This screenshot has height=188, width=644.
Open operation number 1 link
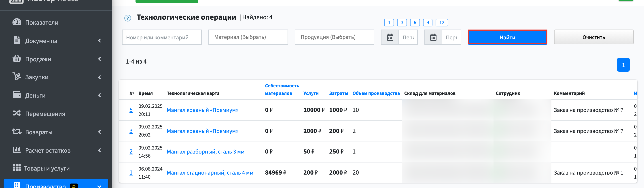[x=131, y=173]
